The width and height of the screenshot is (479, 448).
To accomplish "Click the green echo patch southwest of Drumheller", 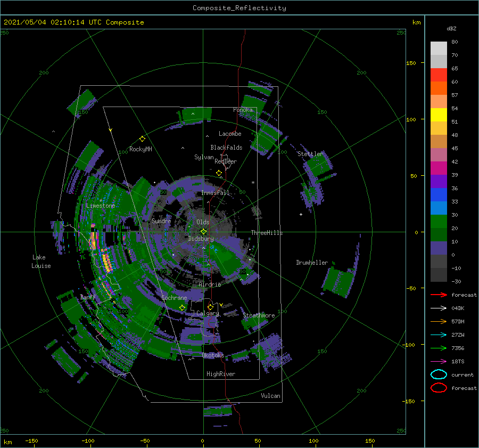I will 338,282.
